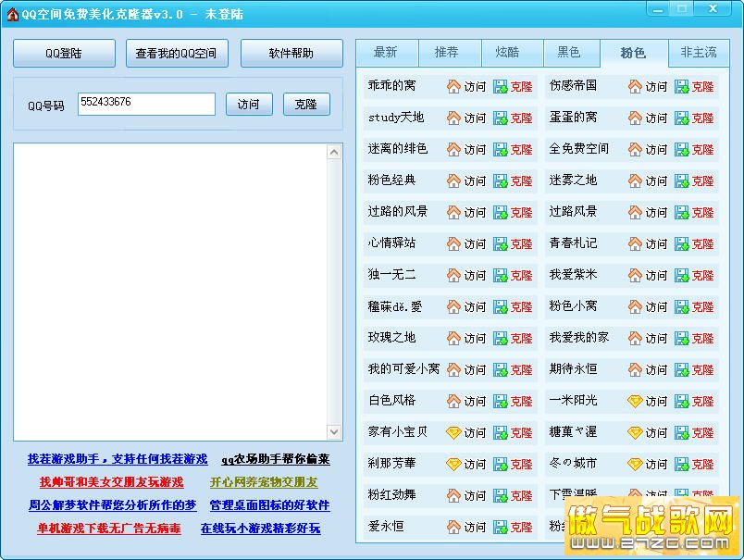
Task: Click 访问 button beside QQ number field
Action: click(249, 104)
